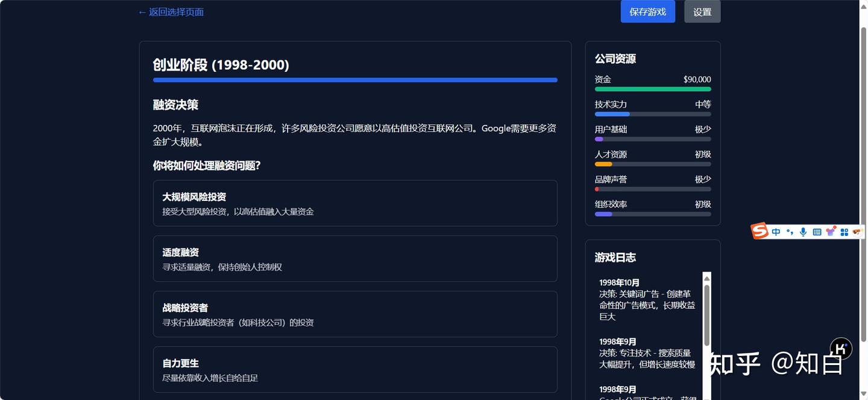Toggle the punctuation mode icon in Sogou bar
The width and height of the screenshot is (868, 400).
pos(790,232)
